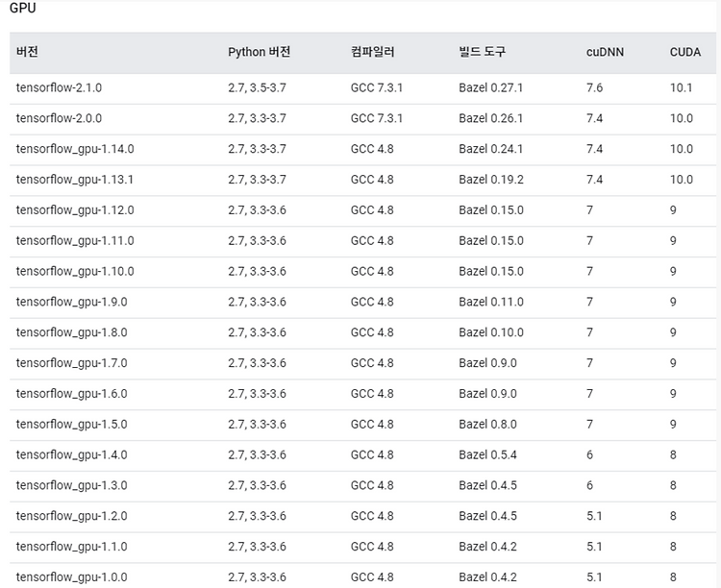Click the CUDA column header
This screenshot has height=588, width=721.
pos(685,52)
